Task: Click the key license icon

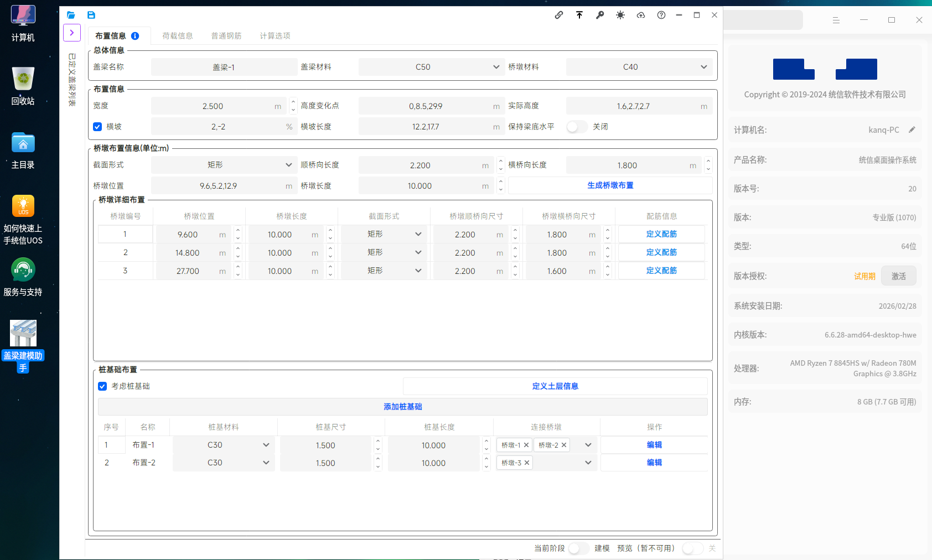Action: 600,15
